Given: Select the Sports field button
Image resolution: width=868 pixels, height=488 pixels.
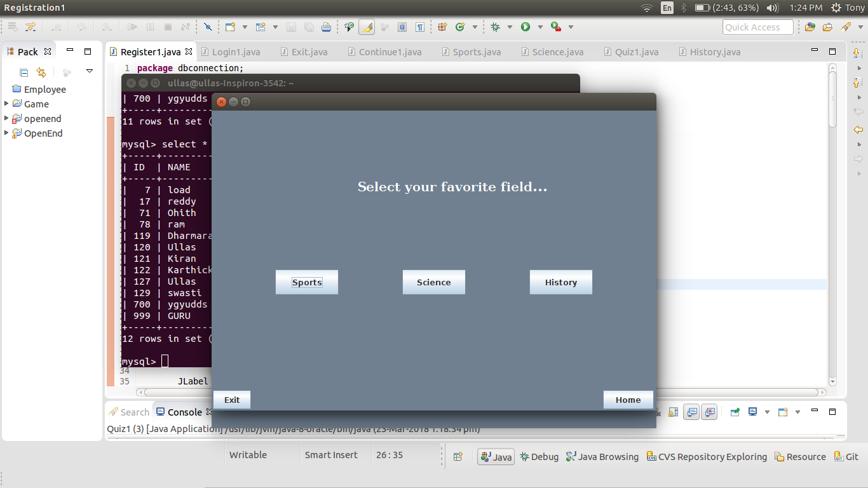Looking at the screenshot, I should (306, 281).
